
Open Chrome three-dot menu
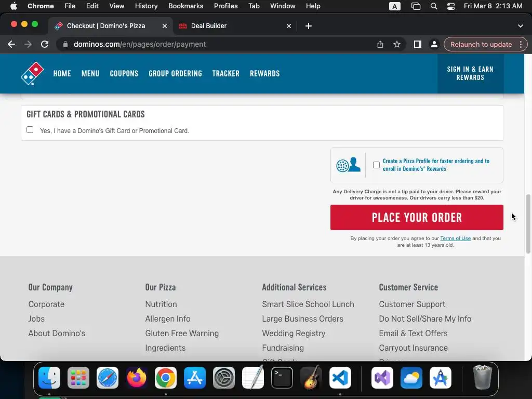(x=521, y=45)
